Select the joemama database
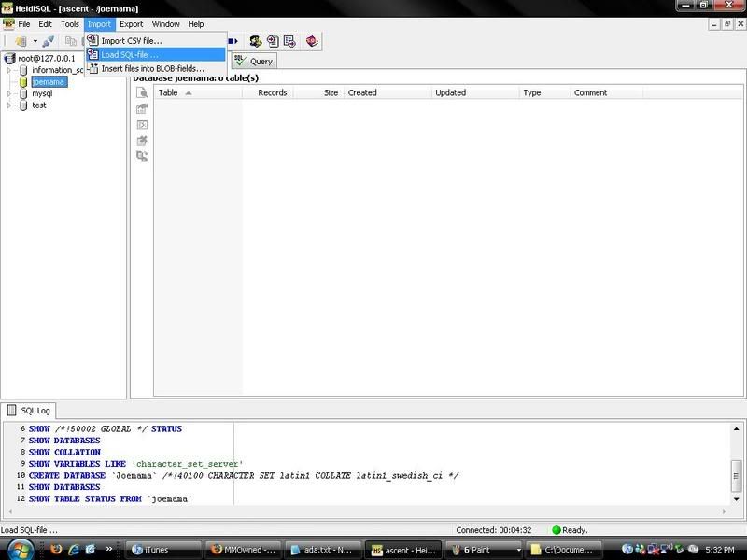This screenshot has height=560, width=747. [49, 82]
